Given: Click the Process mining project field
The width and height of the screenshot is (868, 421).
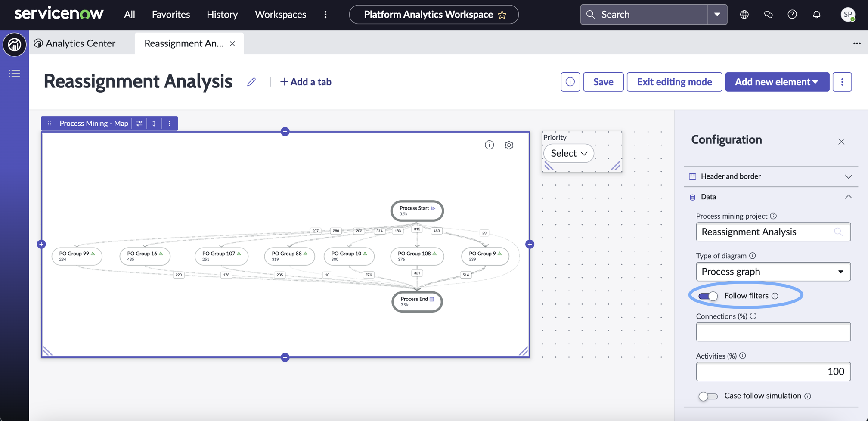Looking at the screenshot, I should [773, 232].
